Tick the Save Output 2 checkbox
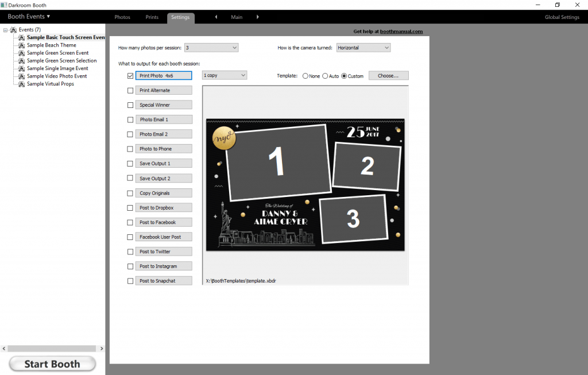588x375 pixels. click(x=130, y=178)
